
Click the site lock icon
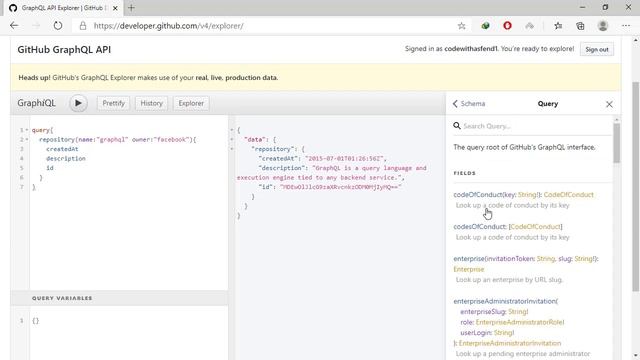pos(83,26)
